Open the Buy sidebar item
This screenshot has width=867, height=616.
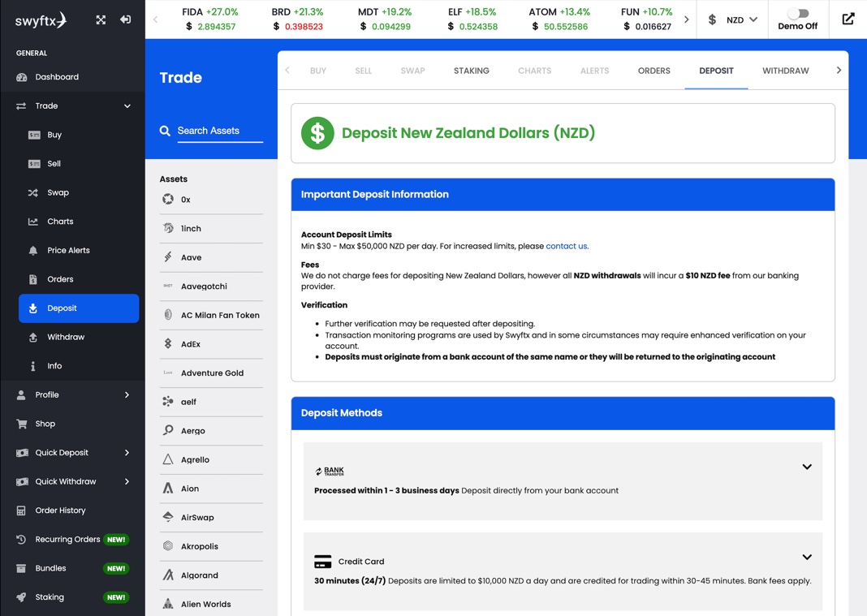[x=79, y=135]
